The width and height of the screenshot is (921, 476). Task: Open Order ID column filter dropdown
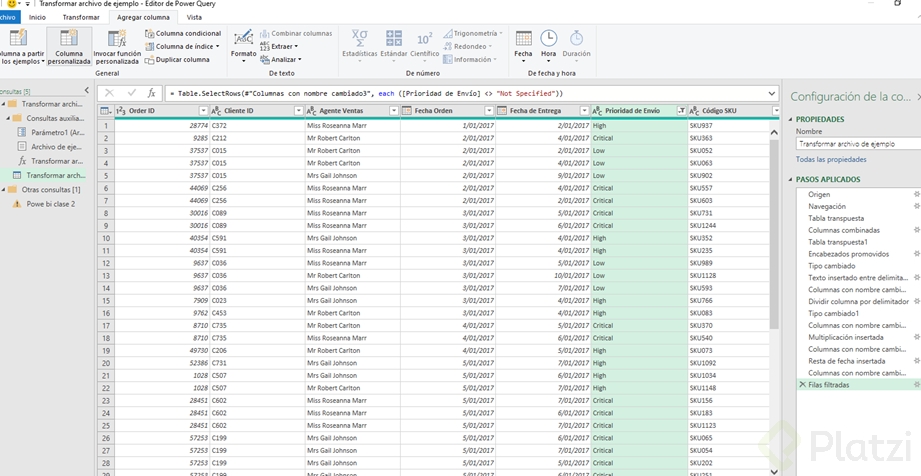click(x=203, y=110)
